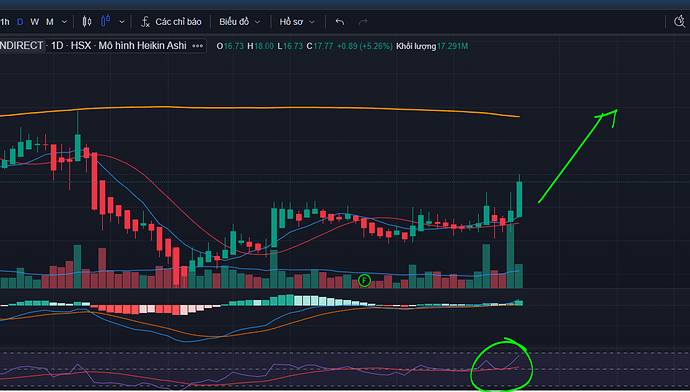Select the blue Heikin Ashi chart icon
Screen dimensions: 690x392
(x=106, y=21)
